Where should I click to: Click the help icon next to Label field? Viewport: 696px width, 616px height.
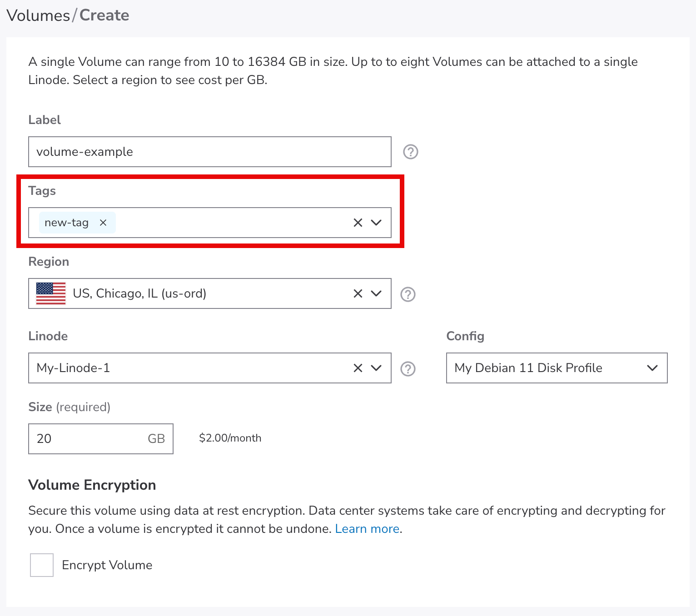point(411,152)
